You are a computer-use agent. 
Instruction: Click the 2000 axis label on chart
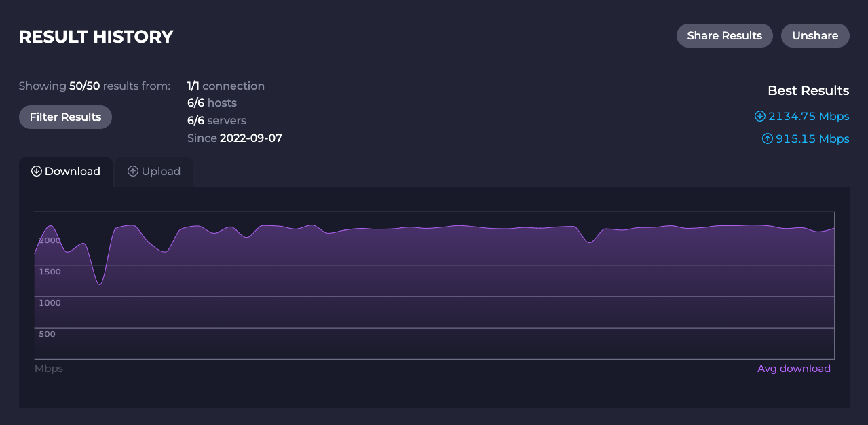pos(50,240)
